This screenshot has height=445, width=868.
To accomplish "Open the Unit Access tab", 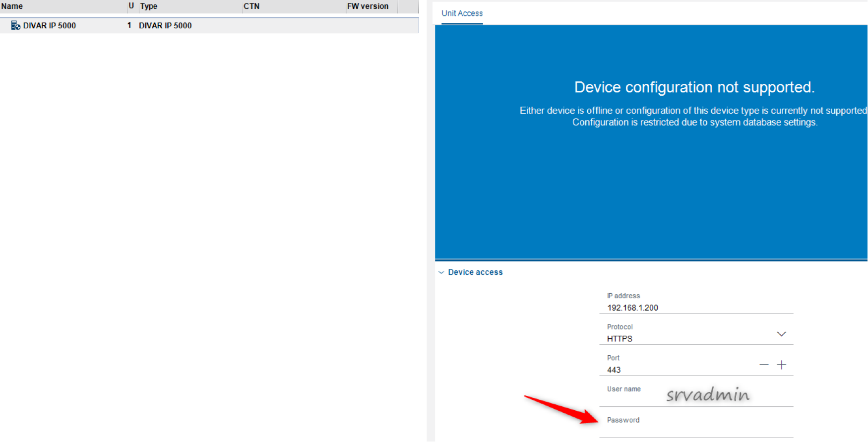I will pos(462,13).
